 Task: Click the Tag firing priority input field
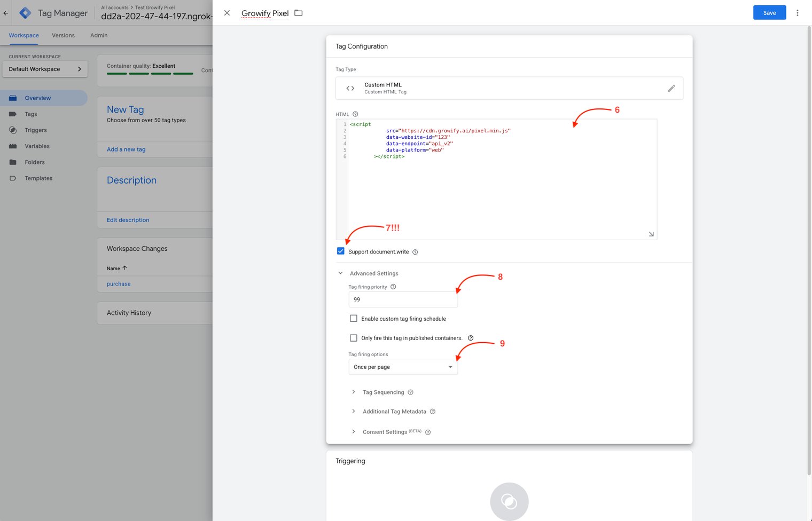403,299
